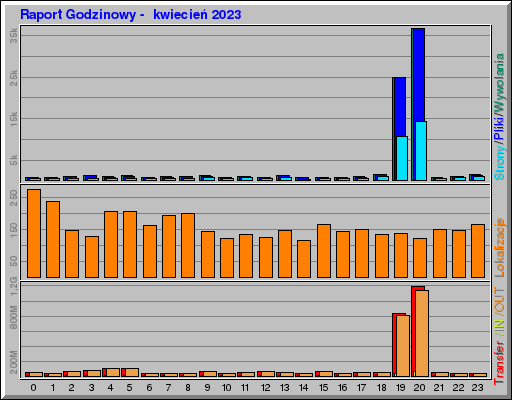Click the orange Lokalizacje bar for hour 14
The height and width of the screenshot is (400, 512).
coord(304,259)
